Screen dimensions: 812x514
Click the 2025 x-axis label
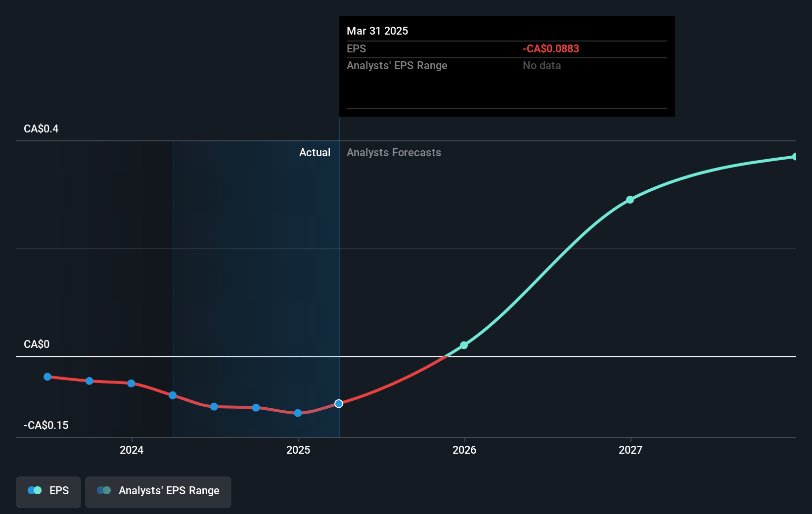point(298,450)
